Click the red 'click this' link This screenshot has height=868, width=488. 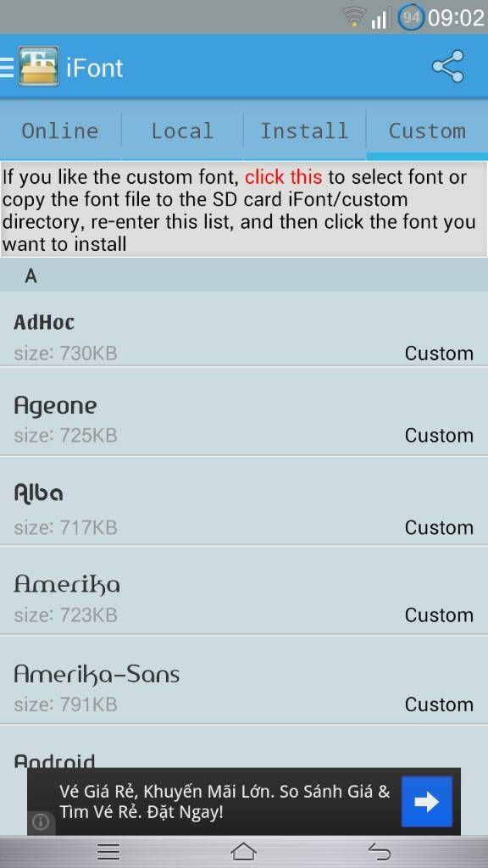[283, 177]
